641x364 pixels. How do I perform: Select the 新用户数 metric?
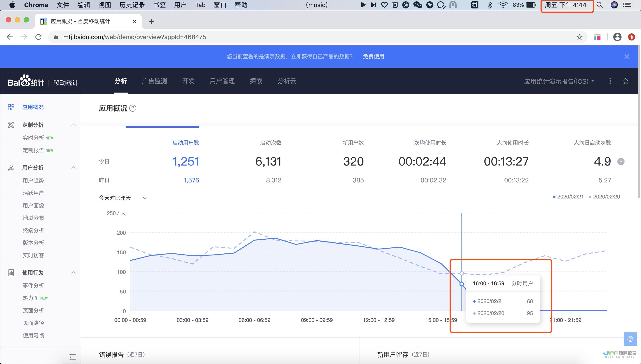point(353,143)
